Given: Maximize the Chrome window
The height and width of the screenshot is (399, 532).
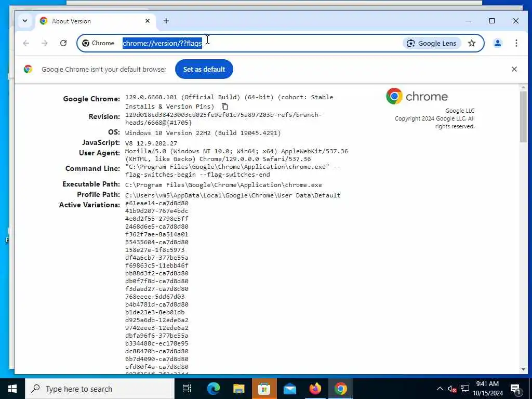Looking at the screenshot, I should point(492,21).
